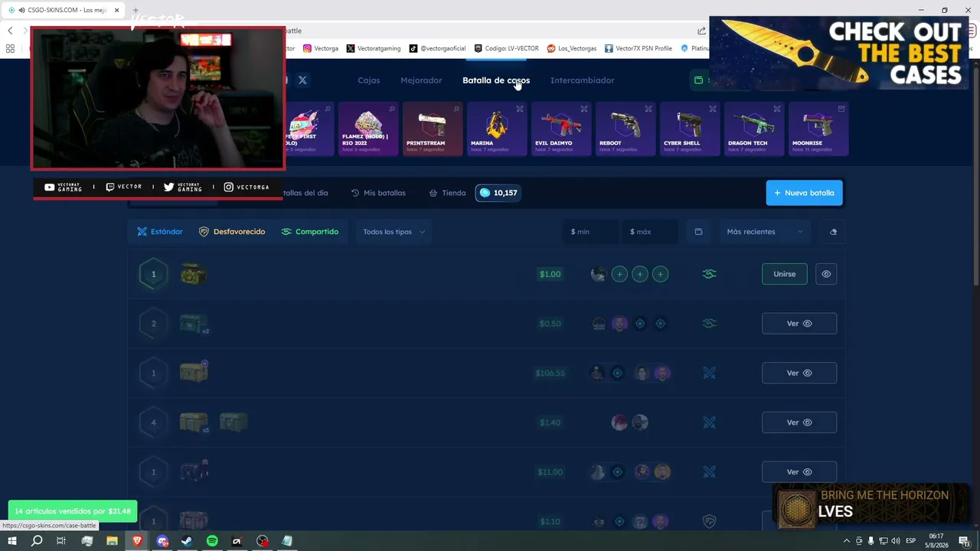View the $106.55 battle
The height and width of the screenshot is (551, 980).
[799, 373]
